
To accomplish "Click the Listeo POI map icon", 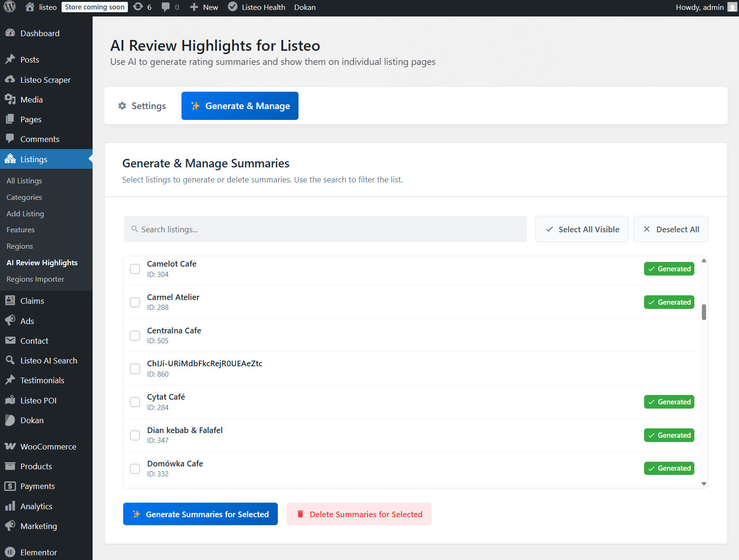I will click(x=10, y=401).
